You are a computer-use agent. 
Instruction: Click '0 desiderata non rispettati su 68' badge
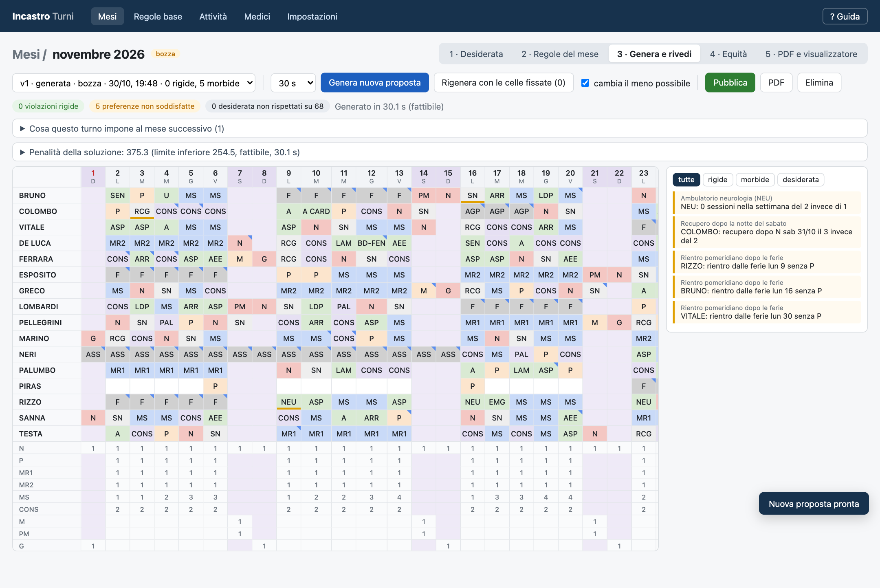pyautogui.click(x=268, y=106)
